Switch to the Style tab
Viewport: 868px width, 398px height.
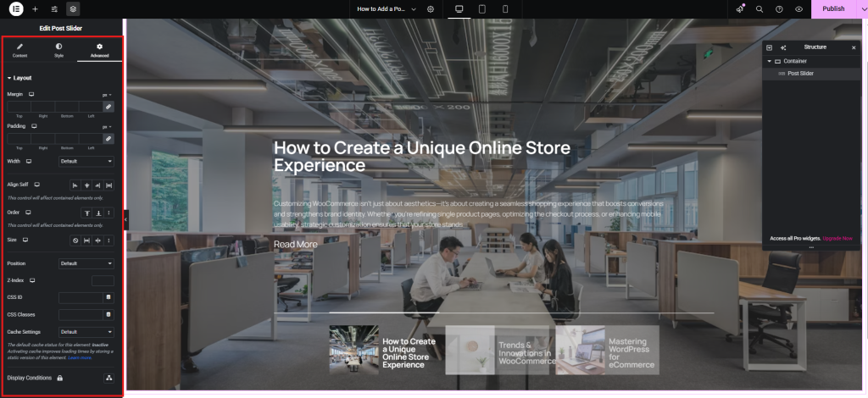(58, 50)
